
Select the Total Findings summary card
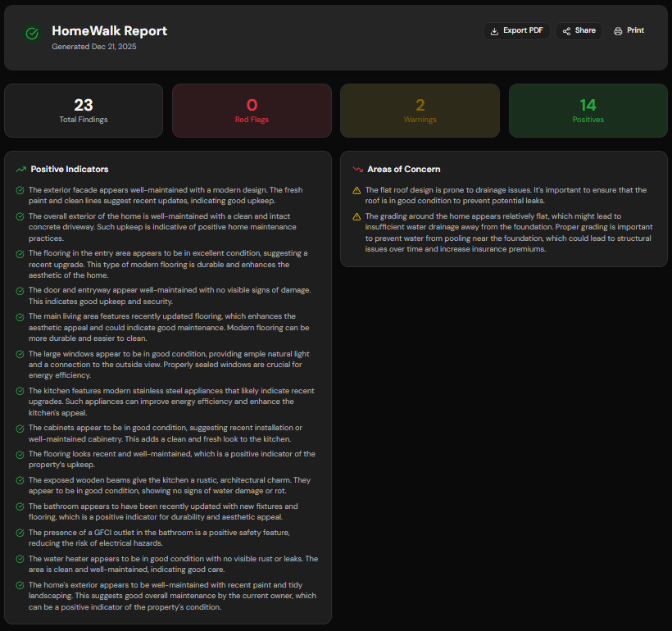pyautogui.click(x=84, y=110)
